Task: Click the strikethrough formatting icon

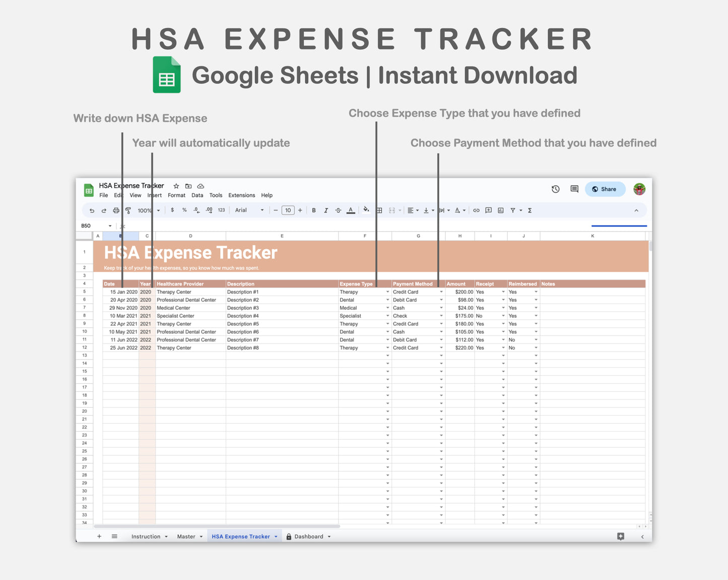Action: (x=338, y=210)
